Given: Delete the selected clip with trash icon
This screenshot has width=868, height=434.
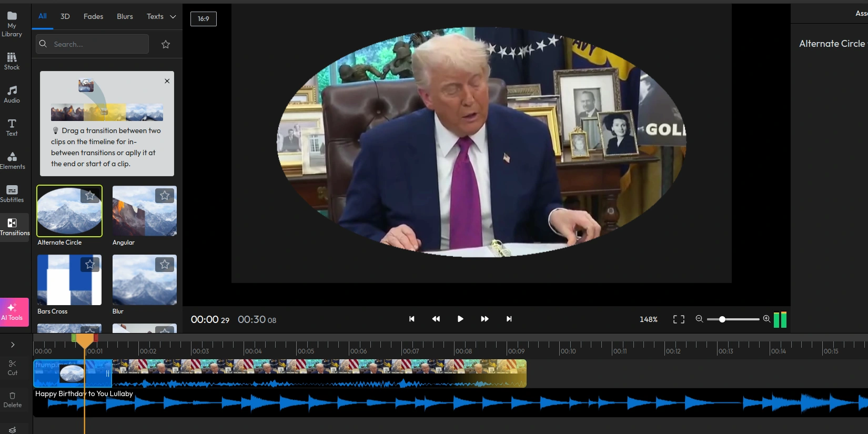Looking at the screenshot, I should click(13, 399).
